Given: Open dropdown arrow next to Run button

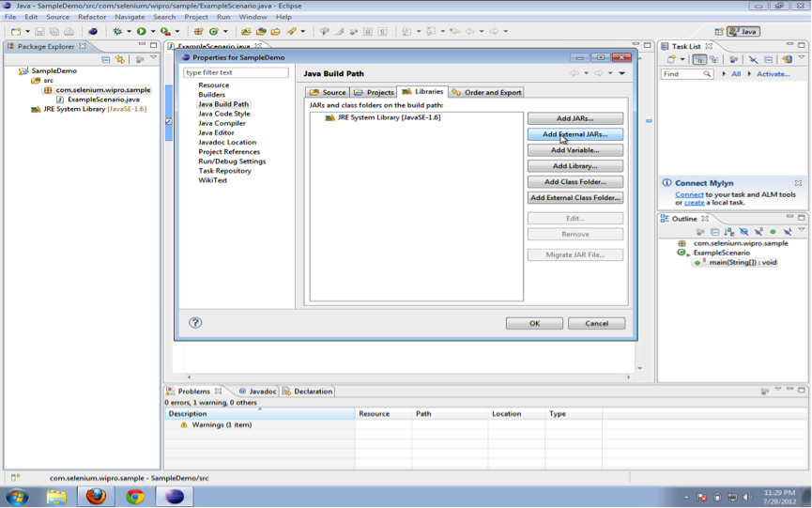Looking at the screenshot, I should click(153, 32).
